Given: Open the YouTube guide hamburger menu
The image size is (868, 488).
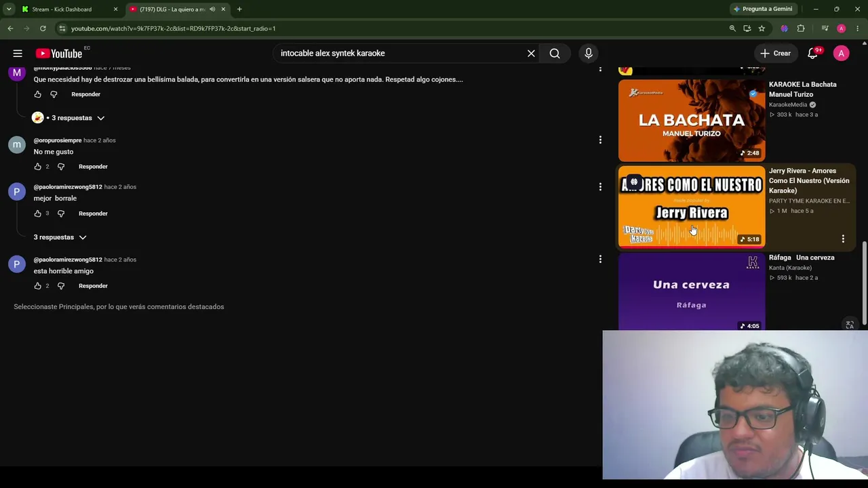Looking at the screenshot, I should point(18,54).
